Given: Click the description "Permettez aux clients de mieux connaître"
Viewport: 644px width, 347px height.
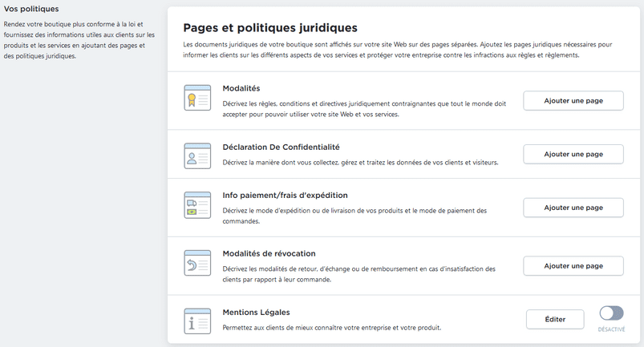Looking at the screenshot, I should coord(332,328).
